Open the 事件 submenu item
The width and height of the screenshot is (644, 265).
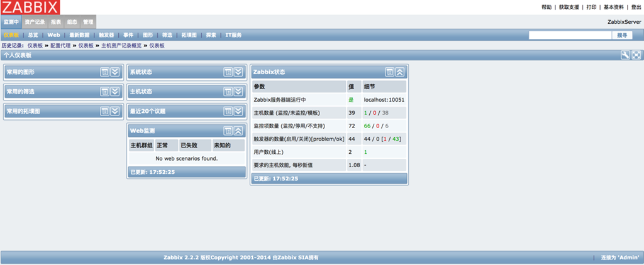click(128, 35)
